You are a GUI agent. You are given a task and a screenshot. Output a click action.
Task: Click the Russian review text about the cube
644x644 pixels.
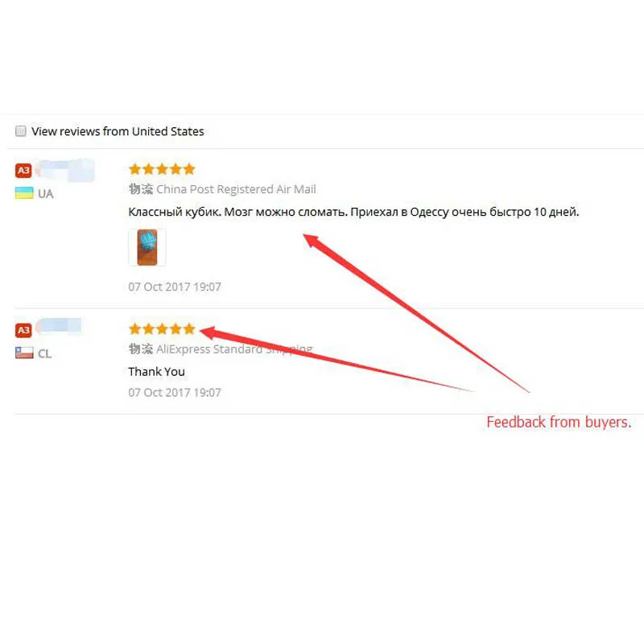[353, 212]
